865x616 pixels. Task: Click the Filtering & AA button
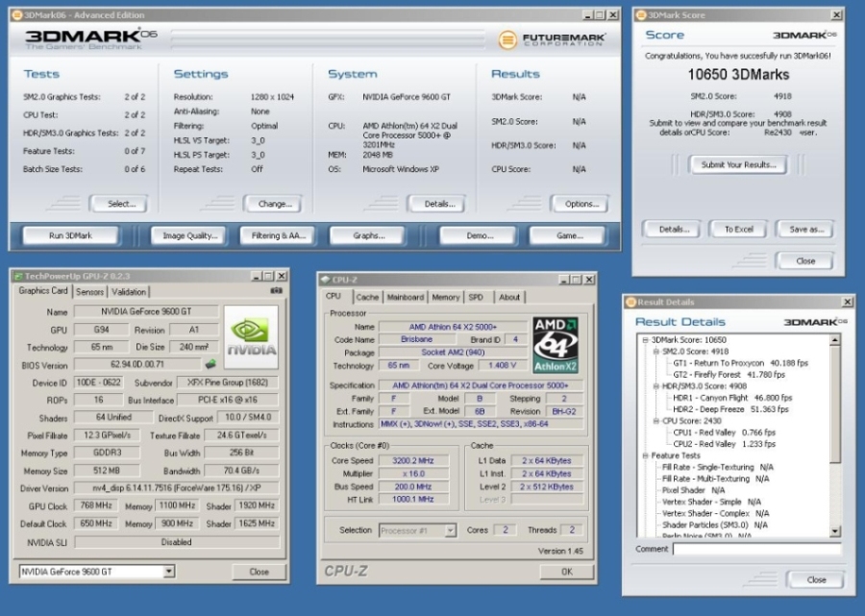[278, 235]
